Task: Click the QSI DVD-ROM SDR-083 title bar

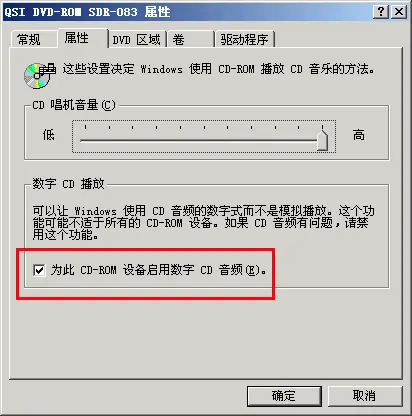Action: coord(187,12)
